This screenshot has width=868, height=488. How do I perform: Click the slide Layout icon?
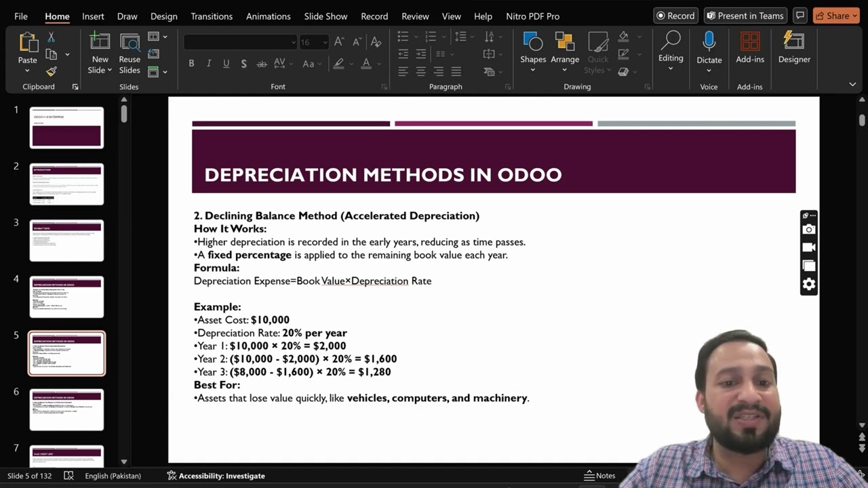[x=153, y=37]
